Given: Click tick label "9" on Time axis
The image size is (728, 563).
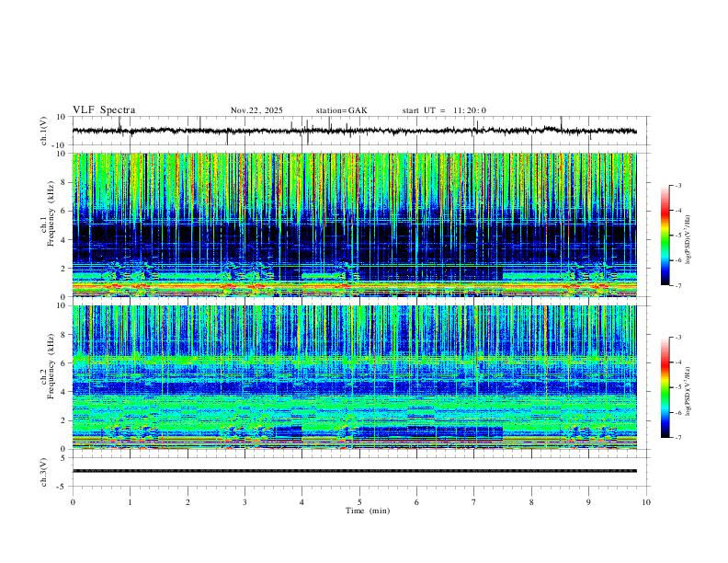Looking at the screenshot, I should [x=588, y=502].
